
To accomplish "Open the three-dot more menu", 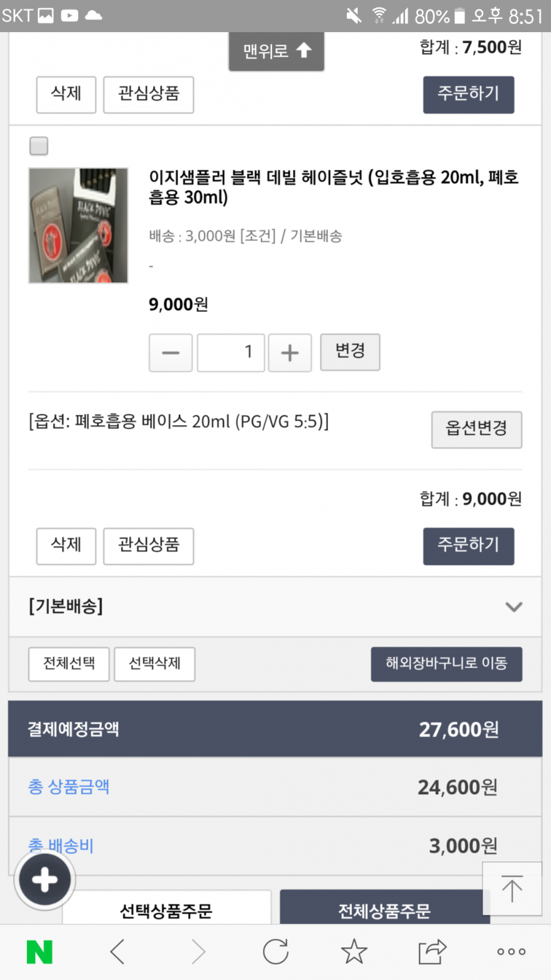I will (x=511, y=952).
